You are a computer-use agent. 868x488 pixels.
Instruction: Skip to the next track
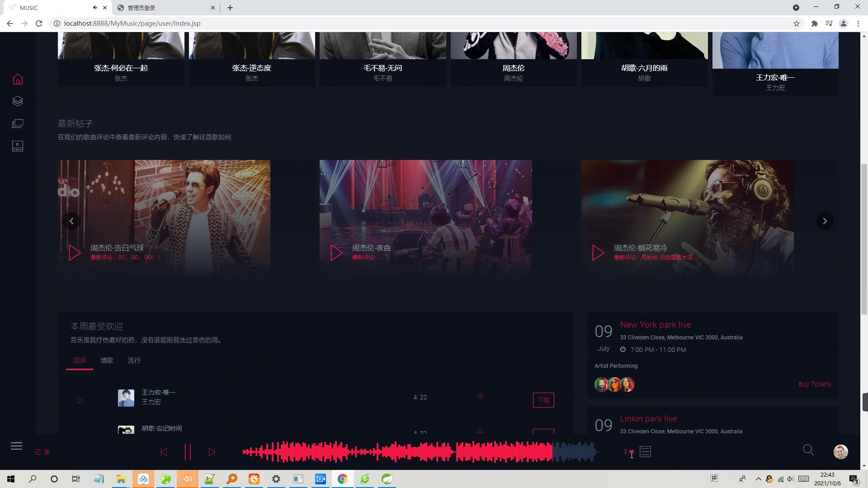[x=212, y=452]
